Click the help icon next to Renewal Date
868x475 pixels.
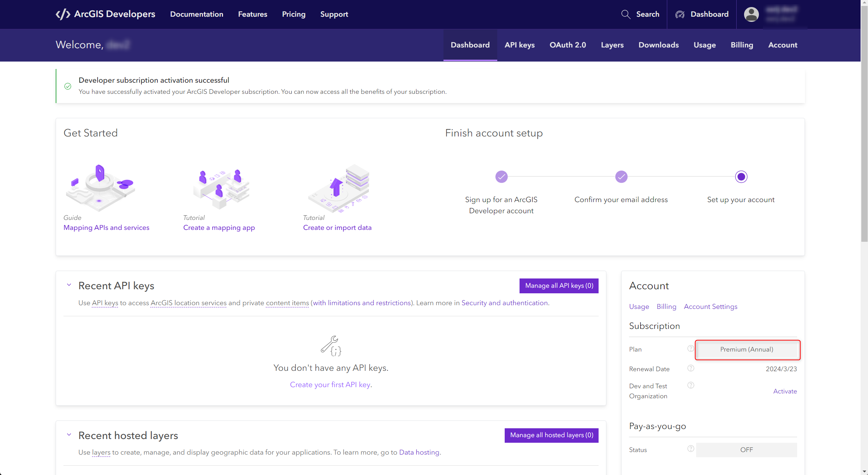(x=691, y=368)
